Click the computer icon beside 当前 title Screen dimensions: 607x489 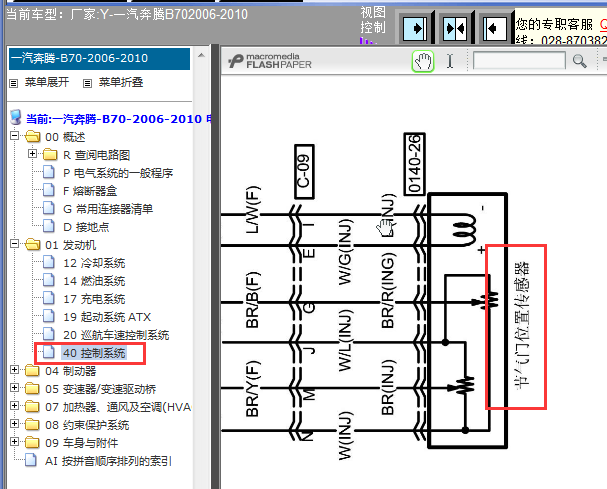point(16,118)
